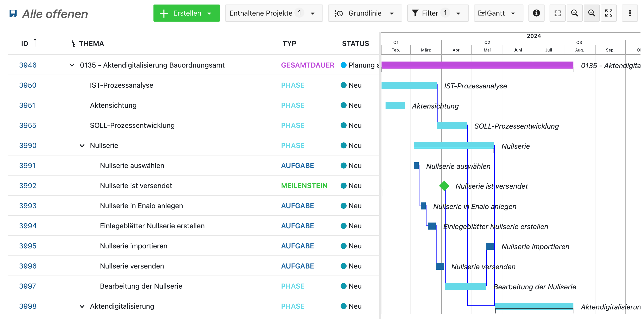This screenshot has width=644, height=323.
Task: Open the Grundlinie baseline dropdown
Action: click(x=365, y=13)
